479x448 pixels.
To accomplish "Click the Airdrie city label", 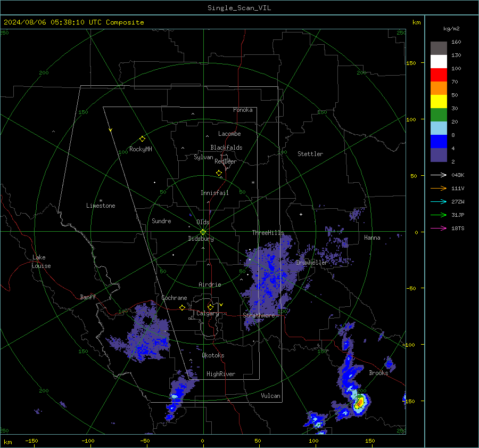I will pos(210,284).
